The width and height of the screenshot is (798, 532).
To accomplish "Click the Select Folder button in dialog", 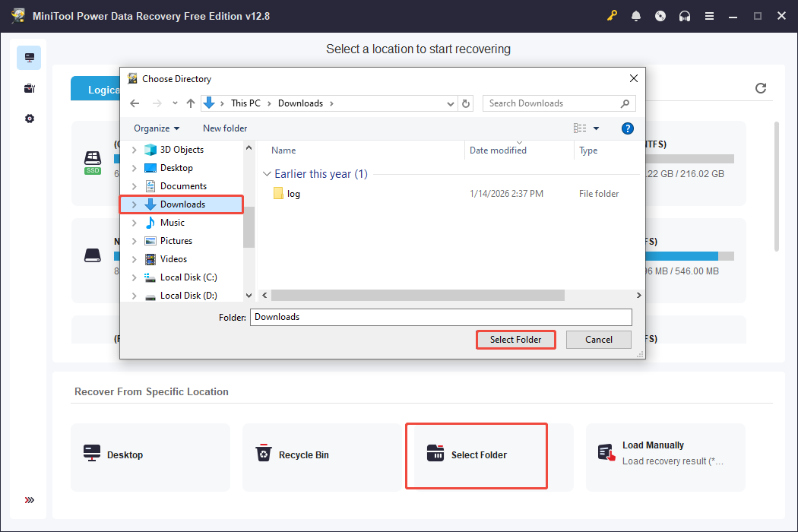I will click(x=515, y=340).
